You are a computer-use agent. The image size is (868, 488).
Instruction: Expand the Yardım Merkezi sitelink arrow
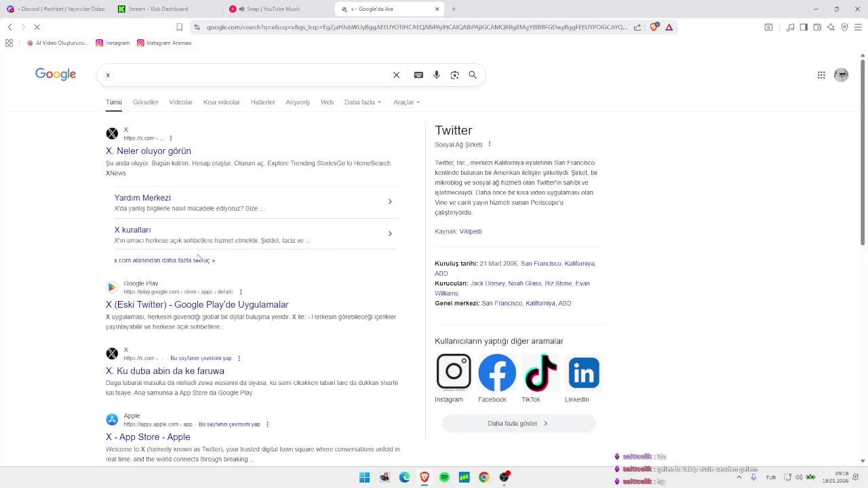[x=390, y=201]
